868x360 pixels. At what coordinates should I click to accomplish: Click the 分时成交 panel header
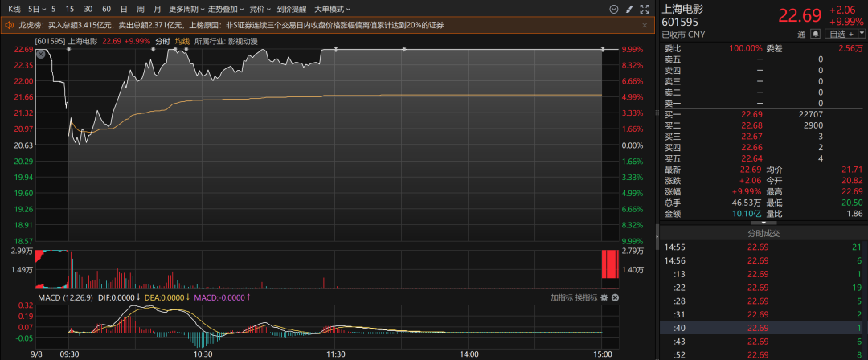click(x=764, y=233)
